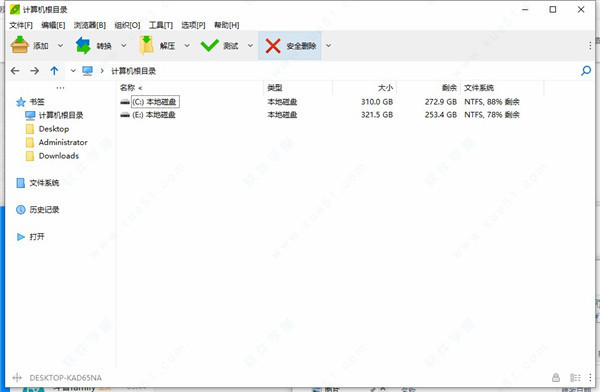The image size is (600, 392).
Task: Select 文件系统 in the sidebar
Action: point(38,183)
